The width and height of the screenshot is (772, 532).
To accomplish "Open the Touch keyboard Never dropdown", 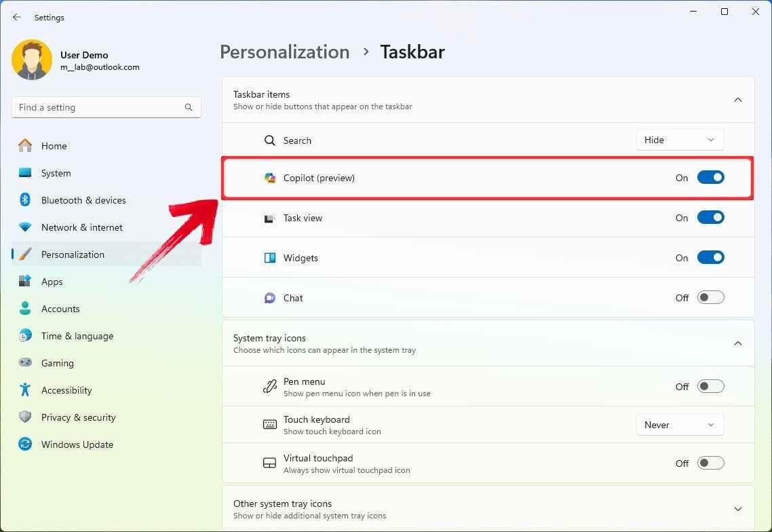I will click(680, 425).
